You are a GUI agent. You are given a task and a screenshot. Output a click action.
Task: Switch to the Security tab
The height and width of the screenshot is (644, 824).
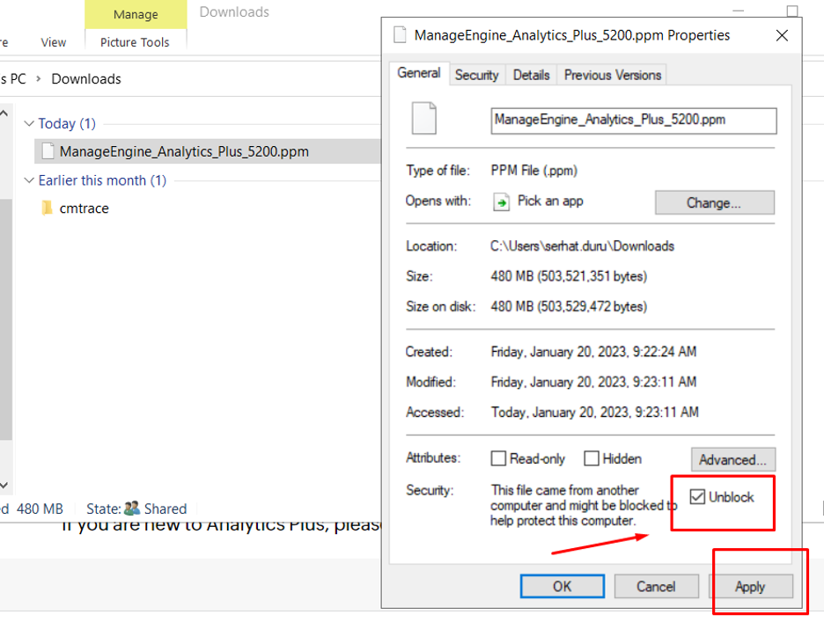click(476, 75)
